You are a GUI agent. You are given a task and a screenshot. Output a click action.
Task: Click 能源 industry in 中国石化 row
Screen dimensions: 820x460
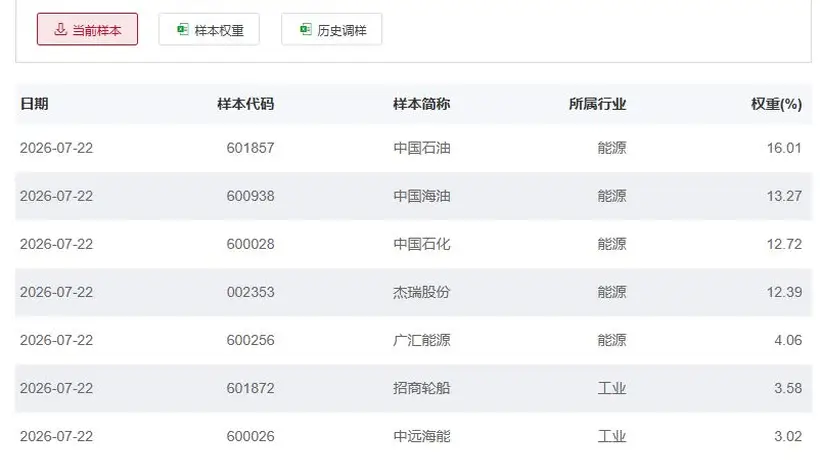612,244
